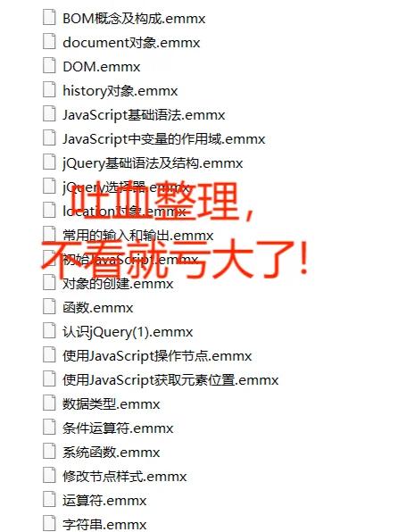The height and width of the screenshot is (532, 406).
Task: Choose the 常用的输入和输出.emmx file entry
Action: [x=137, y=235]
